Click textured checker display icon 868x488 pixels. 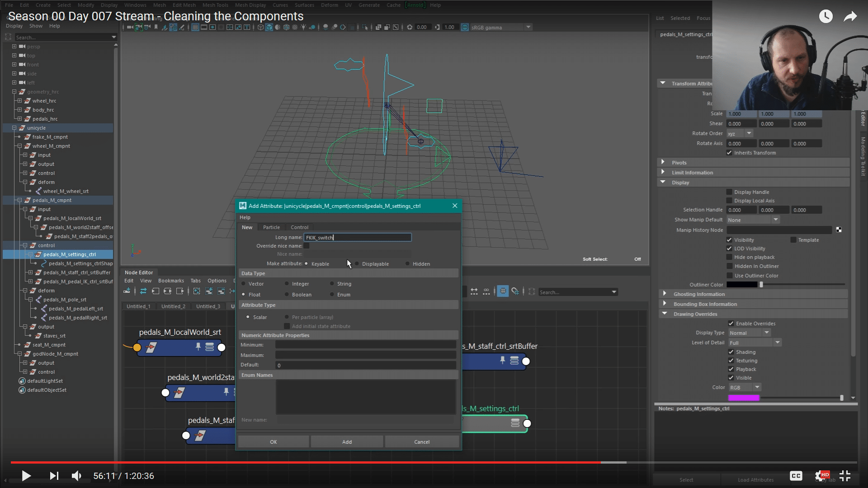(x=295, y=27)
